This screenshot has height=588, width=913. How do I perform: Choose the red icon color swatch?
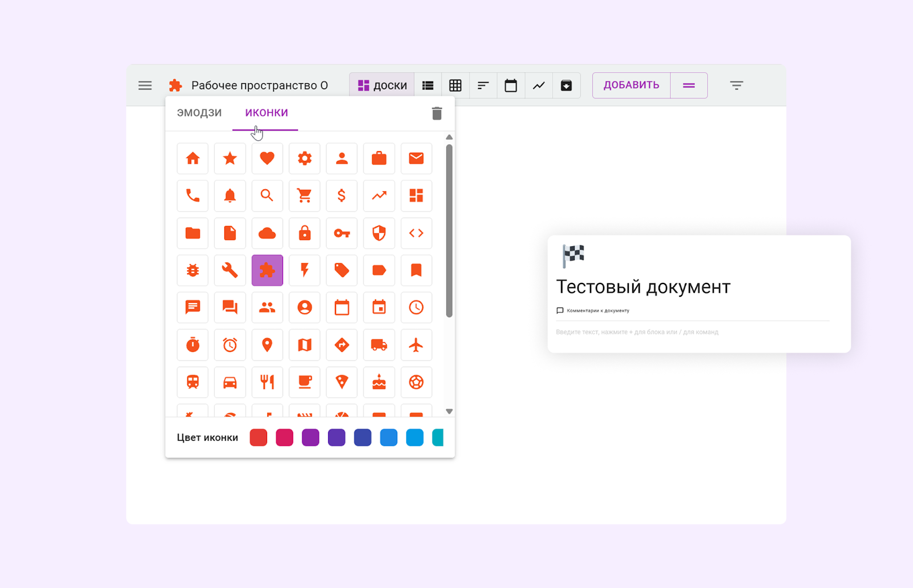click(x=258, y=437)
